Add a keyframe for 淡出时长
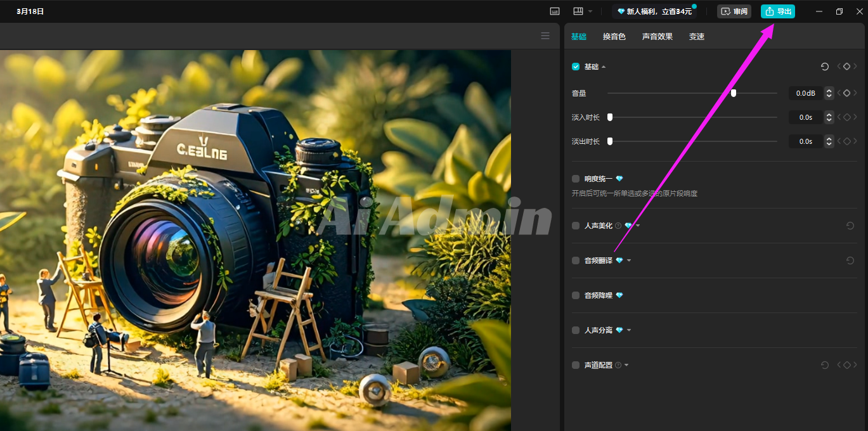 (846, 141)
